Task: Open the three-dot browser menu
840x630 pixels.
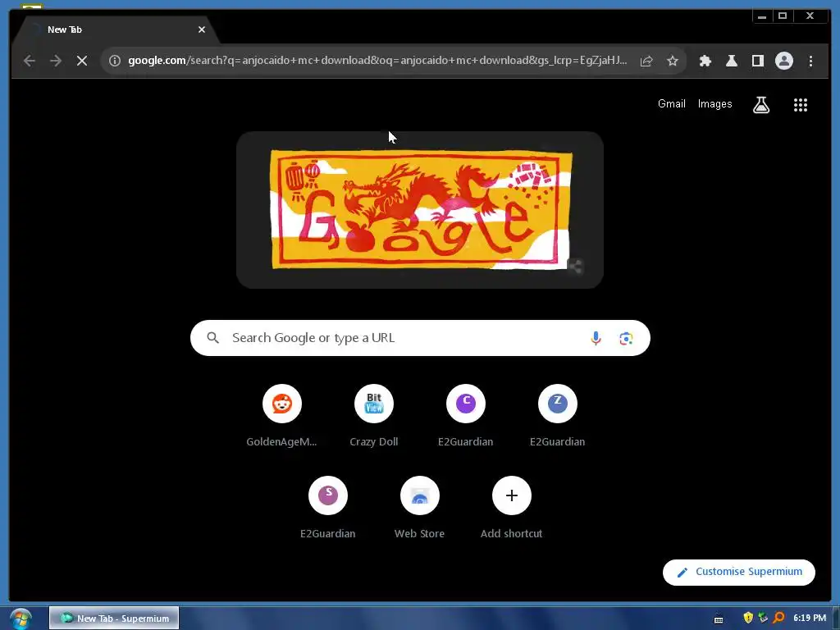Action: click(x=810, y=61)
